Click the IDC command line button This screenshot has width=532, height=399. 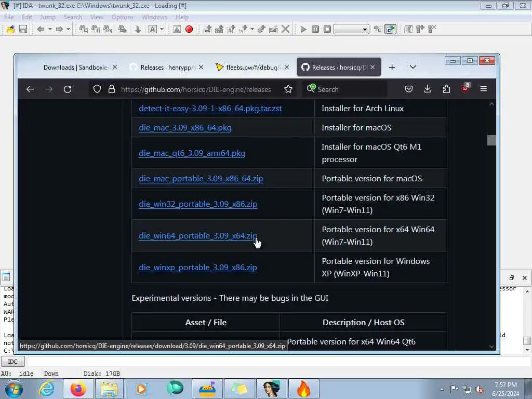click(12, 362)
